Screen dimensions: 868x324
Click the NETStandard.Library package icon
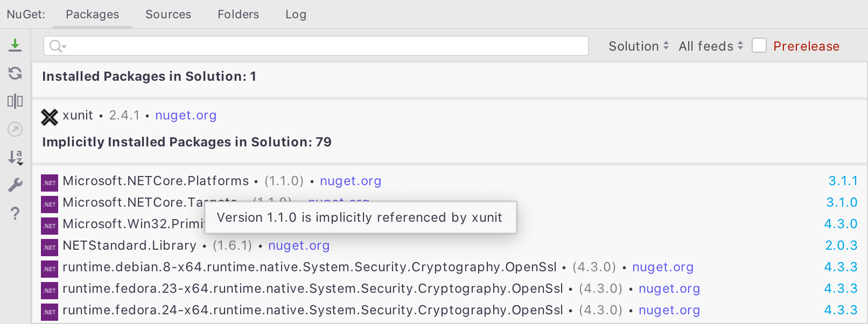coord(50,248)
